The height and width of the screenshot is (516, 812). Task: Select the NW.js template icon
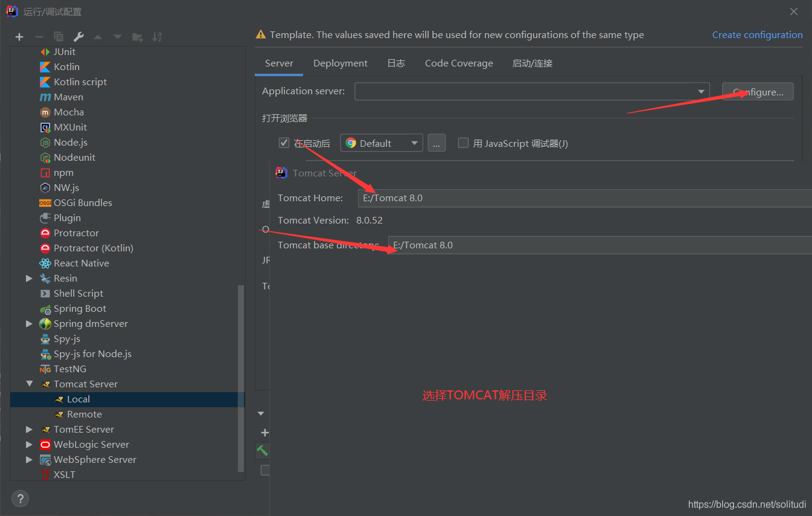(45, 188)
